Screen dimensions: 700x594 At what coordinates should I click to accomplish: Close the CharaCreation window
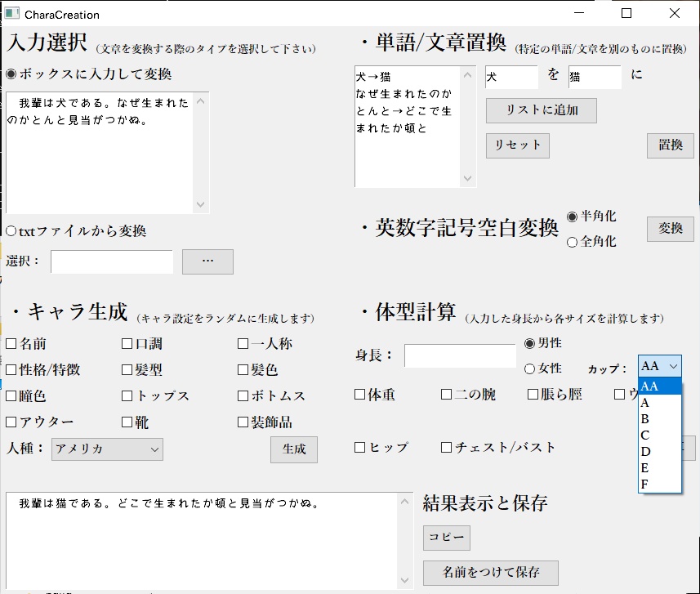[x=675, y=13]
